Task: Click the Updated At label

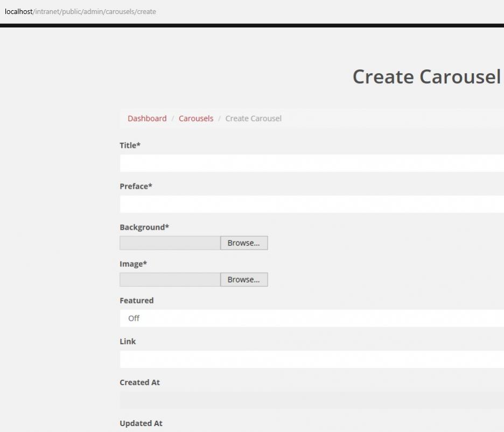Action: (x=141, y=423)
